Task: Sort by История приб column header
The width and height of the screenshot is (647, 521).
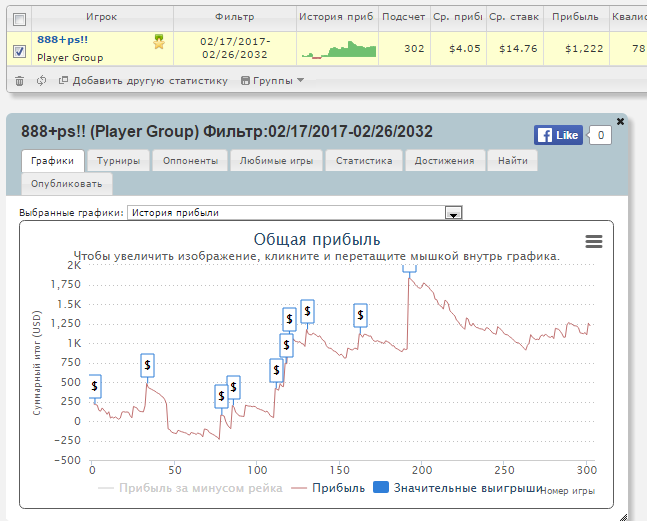Action: (x=336, y=17)
